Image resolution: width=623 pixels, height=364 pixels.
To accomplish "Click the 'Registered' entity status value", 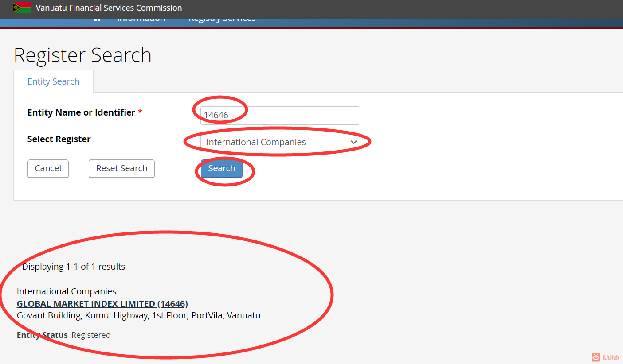I will point(91,335).
